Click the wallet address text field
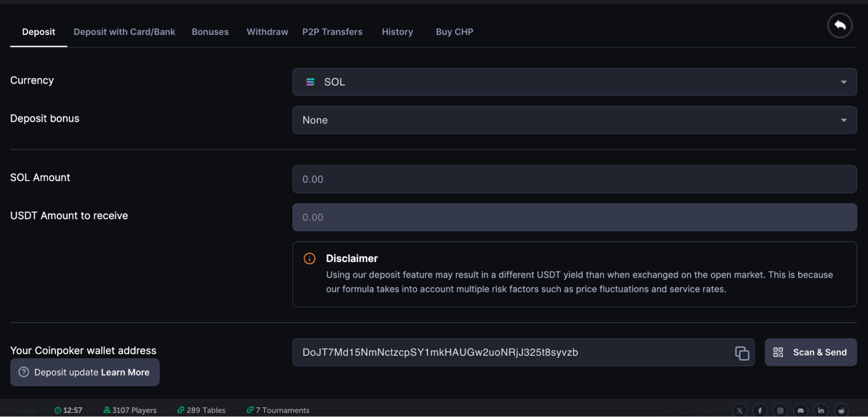The height and width of the screenshot is (417, 868). [x=512, y=353]
